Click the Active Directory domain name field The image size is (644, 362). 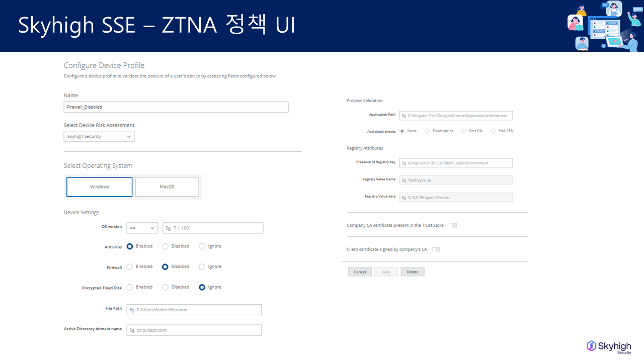[194, 330]
